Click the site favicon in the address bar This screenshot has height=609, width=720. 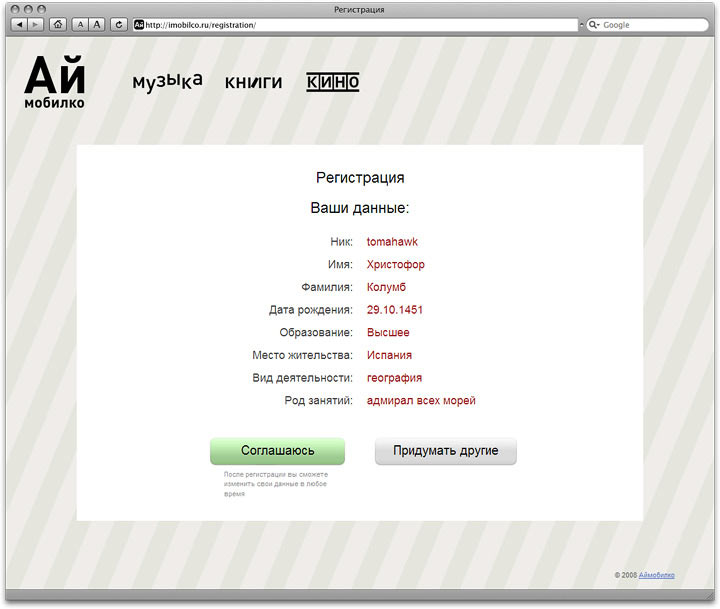pos(140,24)
